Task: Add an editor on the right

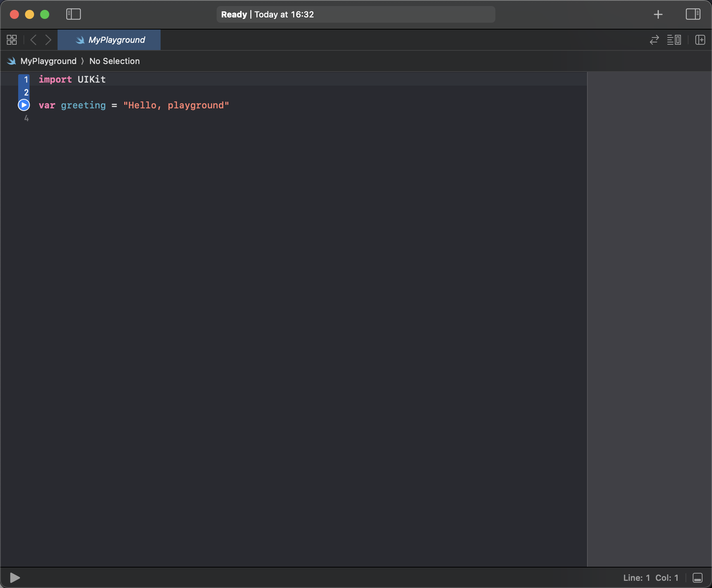Action: tap(700, 40)
